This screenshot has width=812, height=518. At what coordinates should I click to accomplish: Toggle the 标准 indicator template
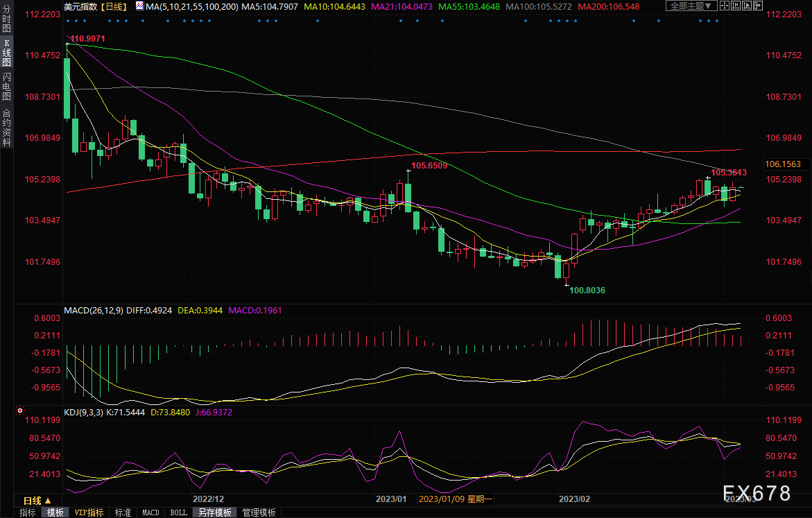[123, 512]
